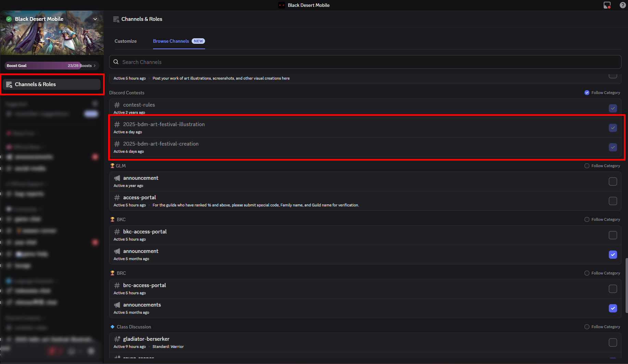Open the Black Desert Mobile server dropdown

(x=95, y=19)
